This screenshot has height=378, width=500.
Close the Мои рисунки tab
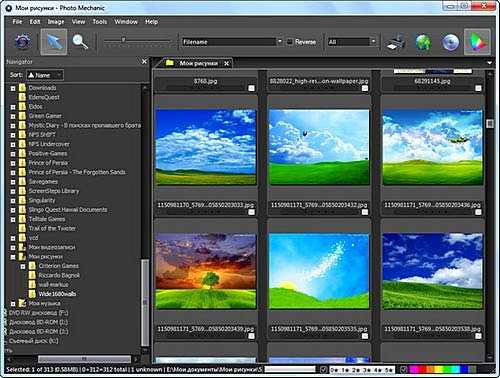click(x=227, y=63)
